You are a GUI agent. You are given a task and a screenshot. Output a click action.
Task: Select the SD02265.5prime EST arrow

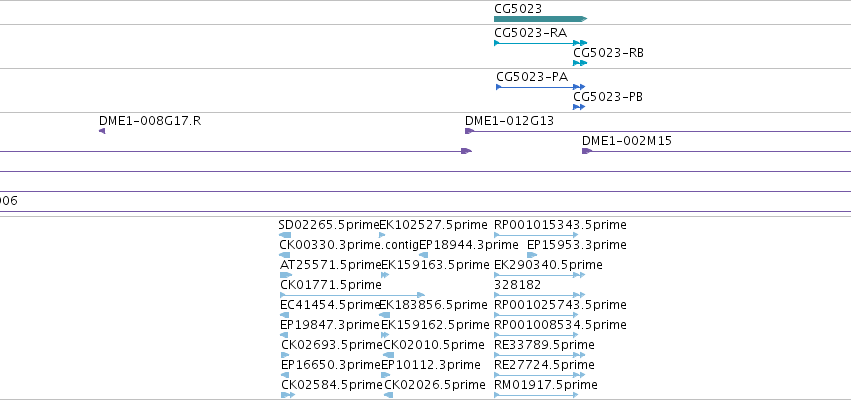285,235
